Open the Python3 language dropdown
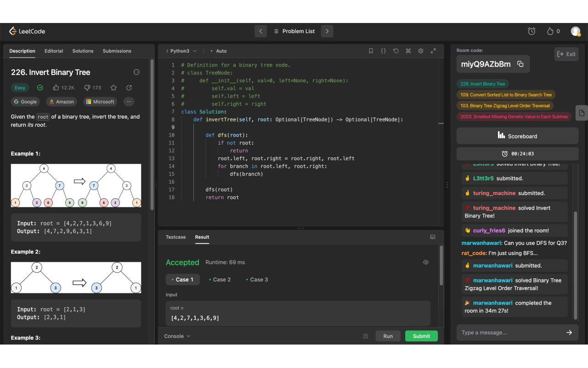This screenshot has height=368, width=588. (181, 51)
